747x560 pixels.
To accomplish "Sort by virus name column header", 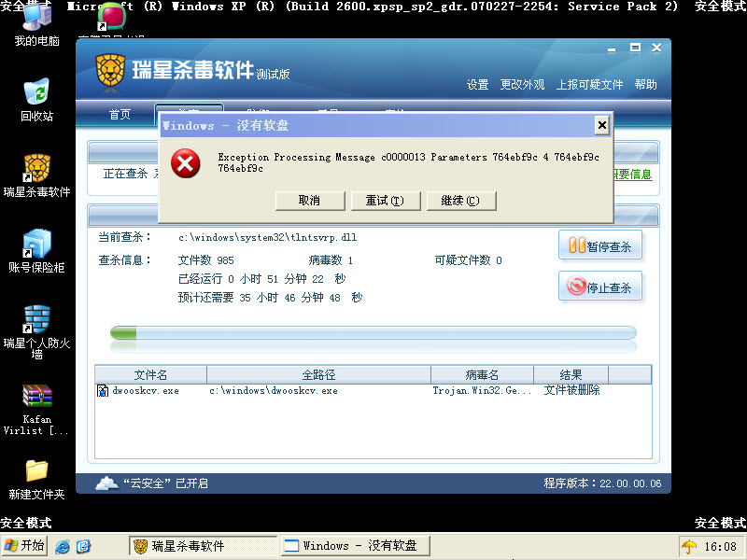I will click(482, 375).
